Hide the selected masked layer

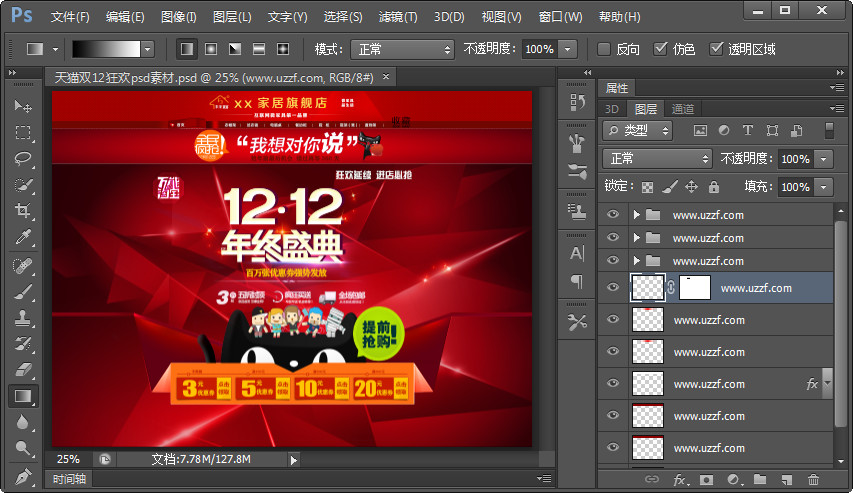click(x=613, y=288)
